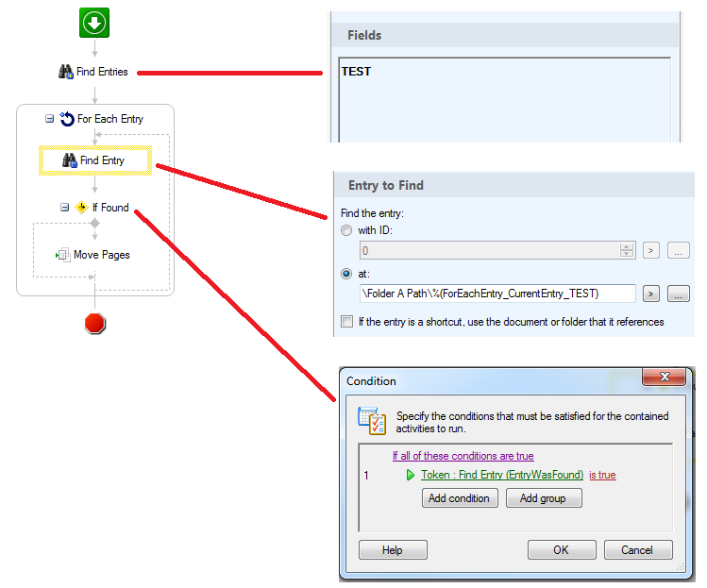Open token menu for ID field
707x588 pixels.
pos(651,250)
